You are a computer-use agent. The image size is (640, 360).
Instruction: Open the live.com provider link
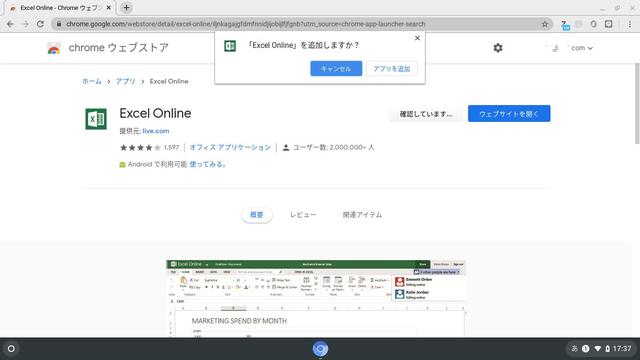tap(156, 131)
